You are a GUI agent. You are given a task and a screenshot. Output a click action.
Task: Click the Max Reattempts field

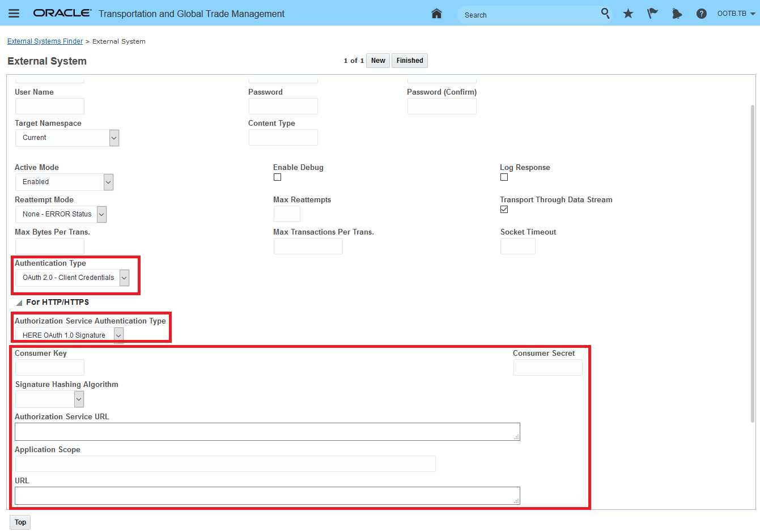pyautogui.click(x=287, y=214)
